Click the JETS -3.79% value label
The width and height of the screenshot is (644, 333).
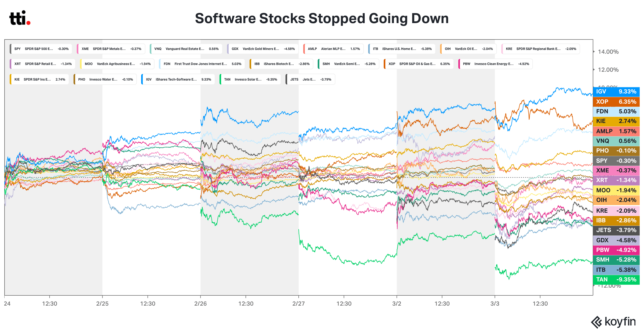tap(616, 230)
